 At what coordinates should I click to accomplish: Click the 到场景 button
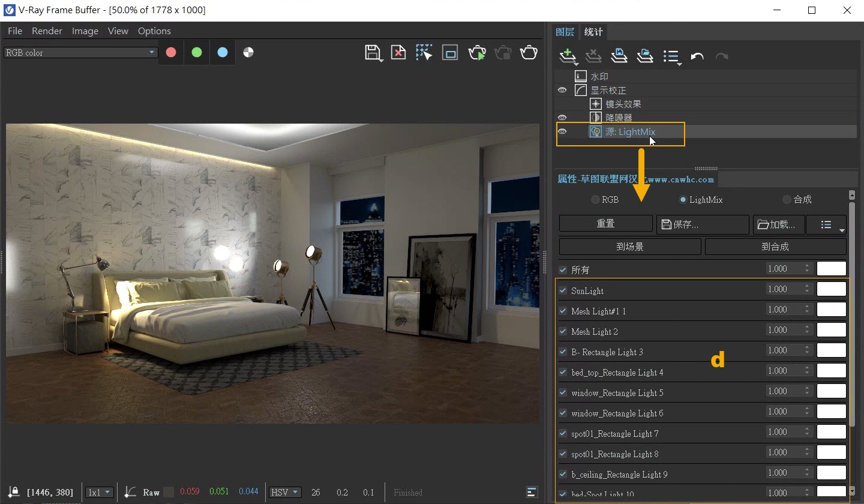[629, 247]
